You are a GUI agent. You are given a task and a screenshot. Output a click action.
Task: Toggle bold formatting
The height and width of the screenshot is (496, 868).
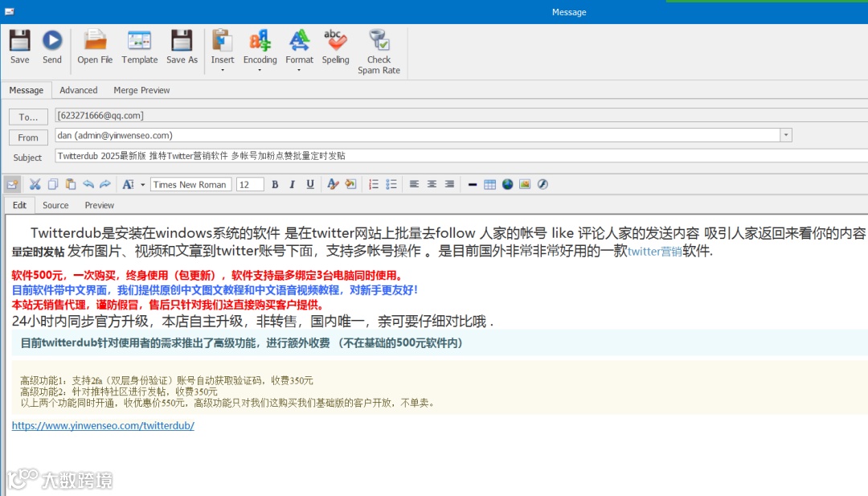tap(275, 184)
